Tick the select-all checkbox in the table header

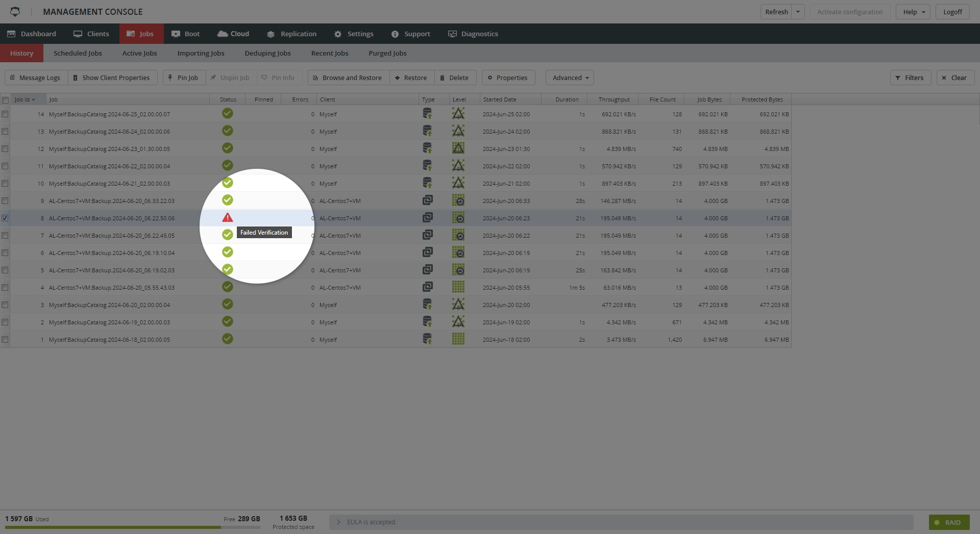tap(5, 100)
